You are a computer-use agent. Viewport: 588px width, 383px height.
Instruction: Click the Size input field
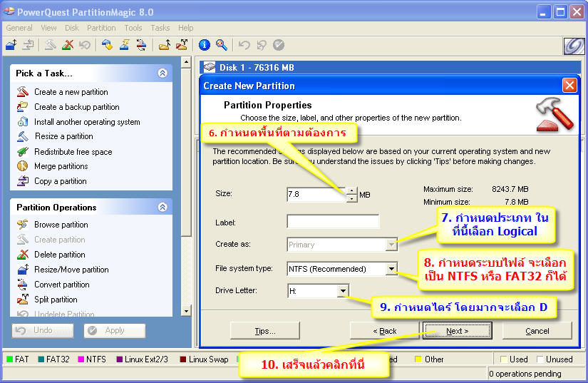(x=316, y=194)
